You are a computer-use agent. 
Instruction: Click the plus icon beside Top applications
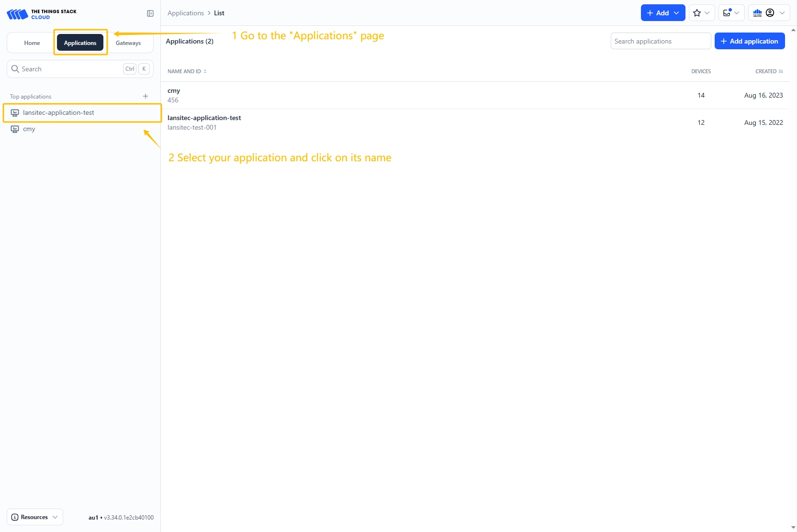146,96
